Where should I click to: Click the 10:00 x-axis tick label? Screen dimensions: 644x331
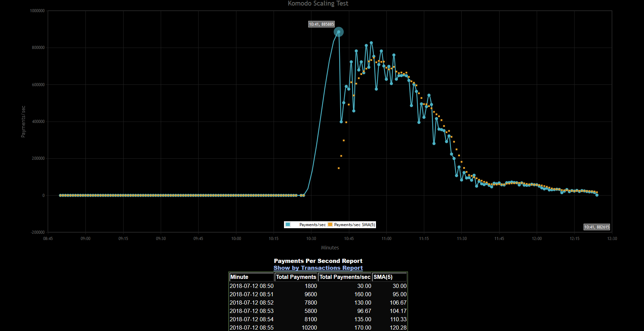(236, 239)
